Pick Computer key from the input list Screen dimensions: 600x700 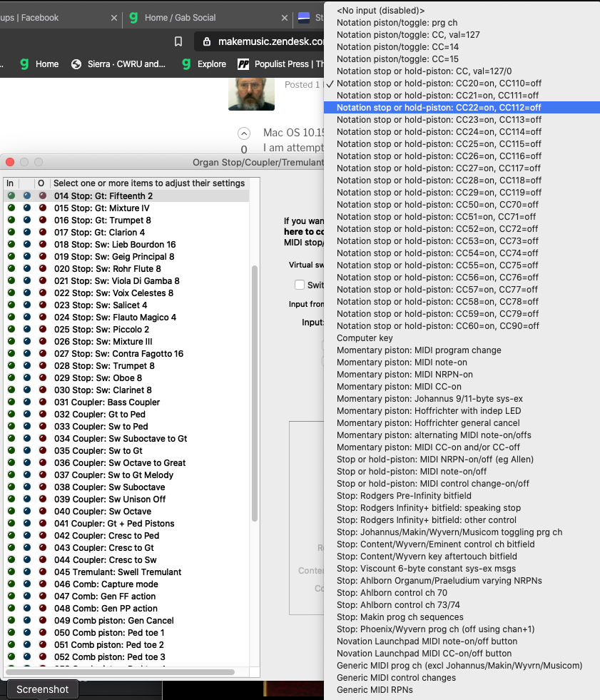pos(365,338)
